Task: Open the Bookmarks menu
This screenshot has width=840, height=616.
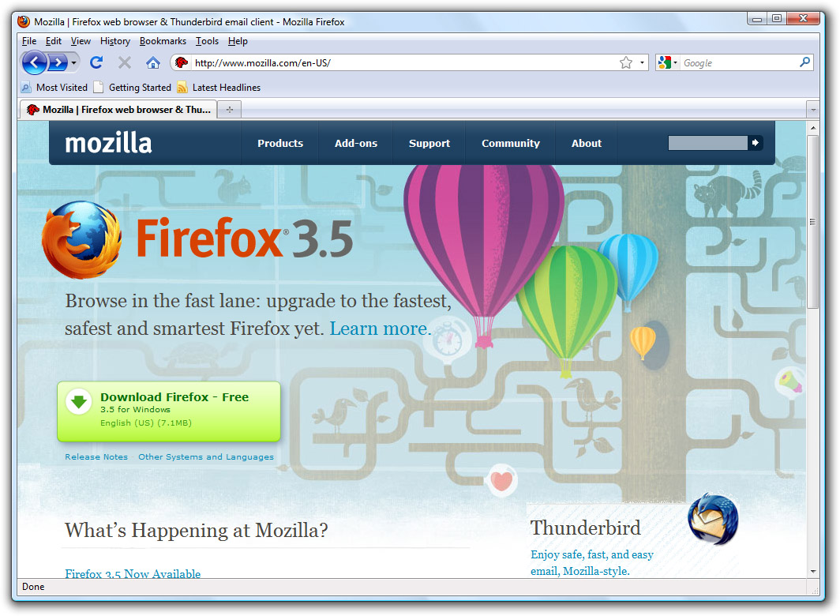Action: pyautogui.click(x=163, y=41)
